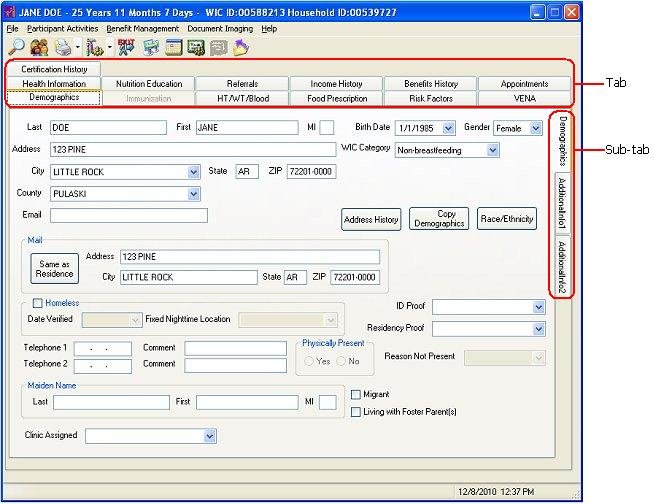654x504 pixels.
Task: Select the Referrals tab
Action: click(242, 84)
